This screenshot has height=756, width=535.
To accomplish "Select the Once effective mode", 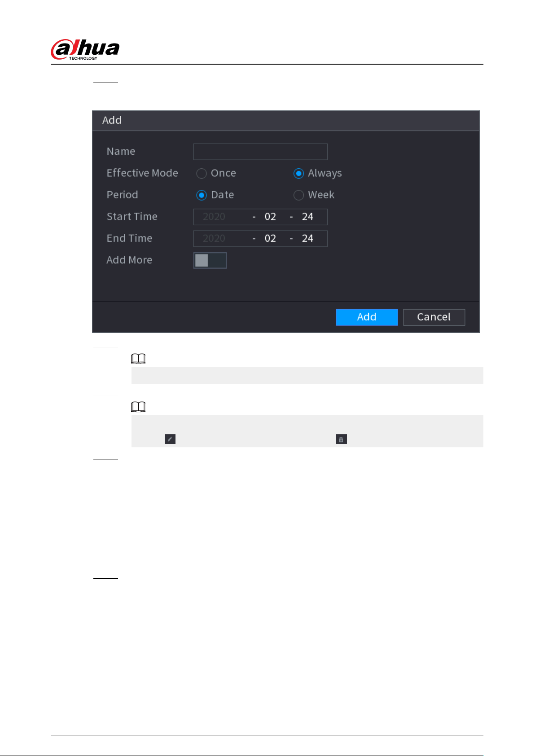I will pyautogui.click(x=202, y=173).
